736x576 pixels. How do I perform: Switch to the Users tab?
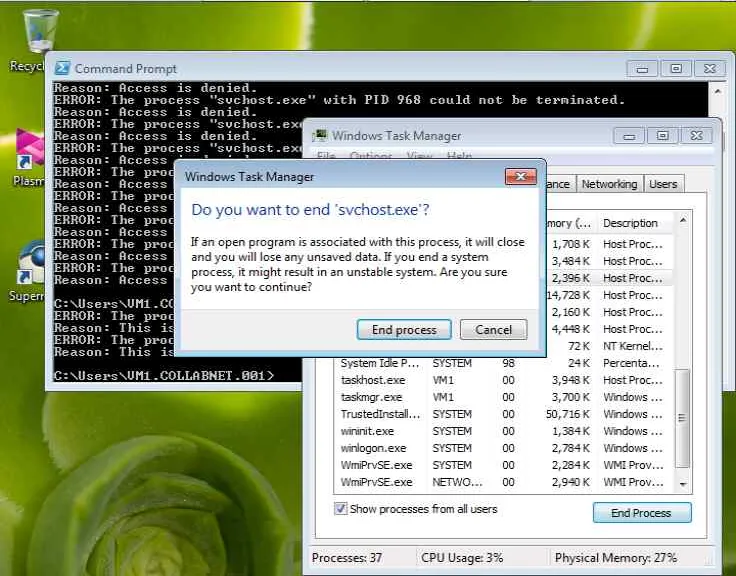pyautogui.click(x=663, y=184)
